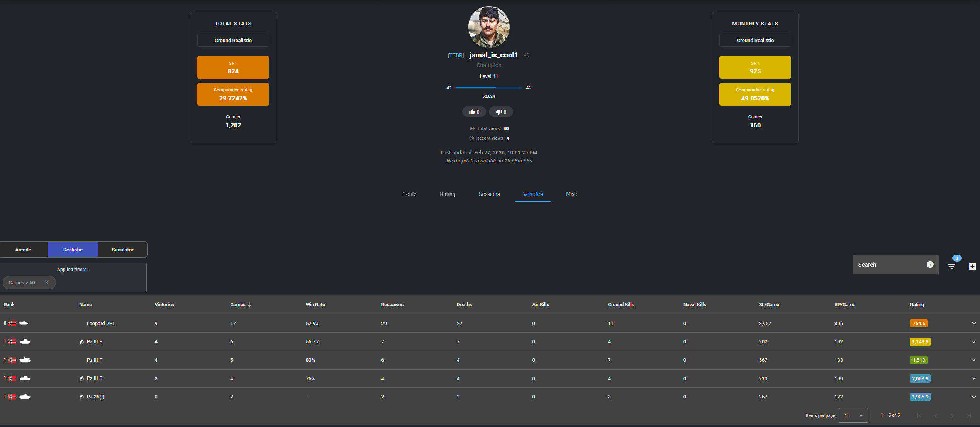Click the search info icon
This screenshot has width=980, height=427.
pos(930,265)
